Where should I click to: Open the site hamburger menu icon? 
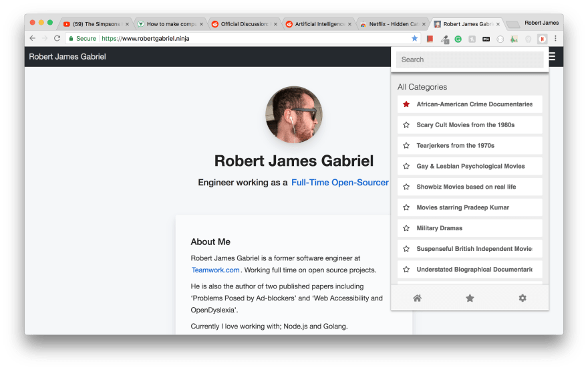tap(552, 56)
